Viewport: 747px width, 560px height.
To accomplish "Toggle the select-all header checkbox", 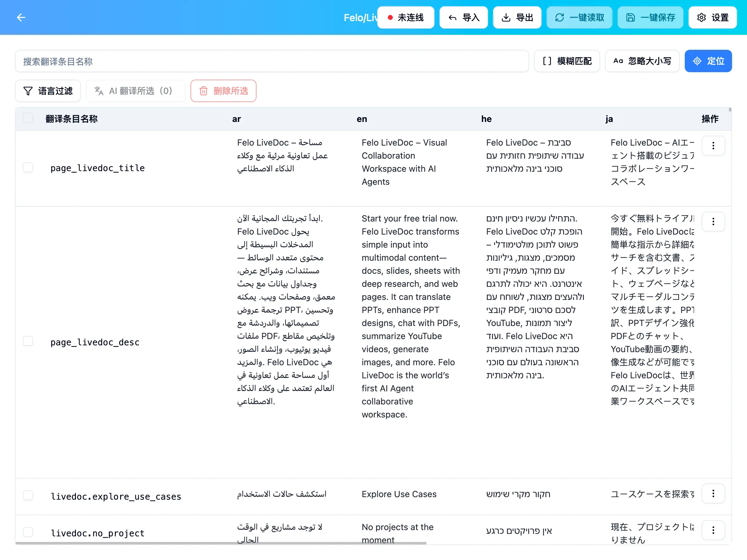I will coord(28,118).
